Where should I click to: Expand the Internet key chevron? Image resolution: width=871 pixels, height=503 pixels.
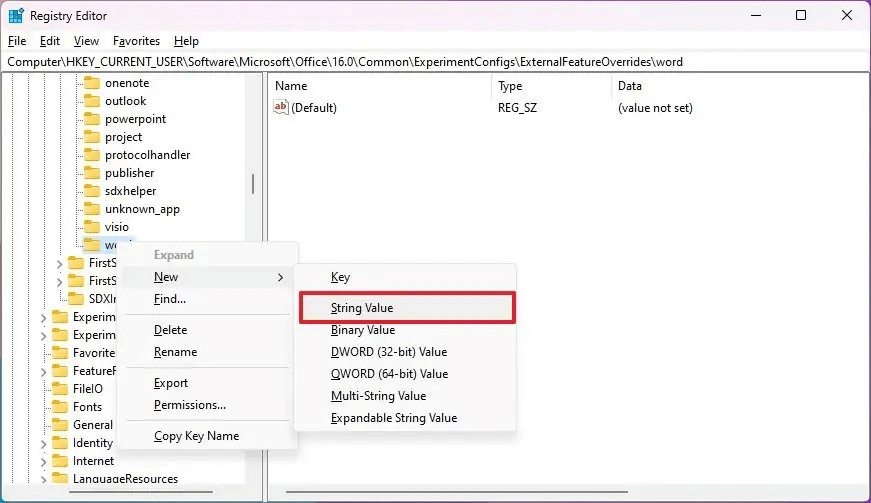point(44,461)
